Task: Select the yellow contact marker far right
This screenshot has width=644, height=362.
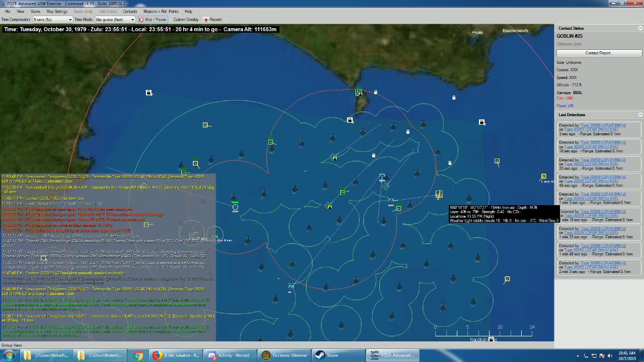Action: [x=543, y=176]
